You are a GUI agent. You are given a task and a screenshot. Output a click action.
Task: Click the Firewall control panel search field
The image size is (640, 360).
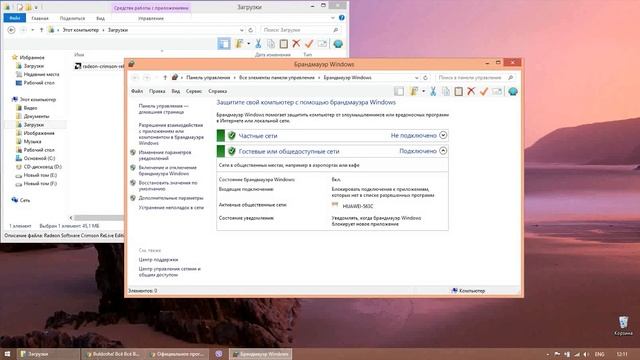475,78
